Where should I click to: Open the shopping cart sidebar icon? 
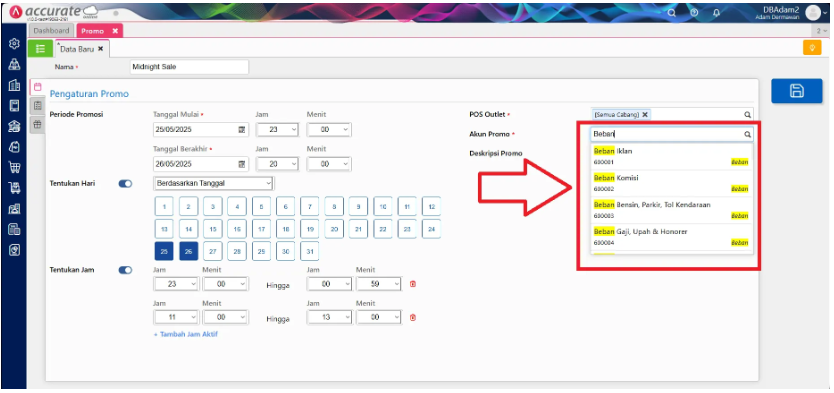(14, 168)
